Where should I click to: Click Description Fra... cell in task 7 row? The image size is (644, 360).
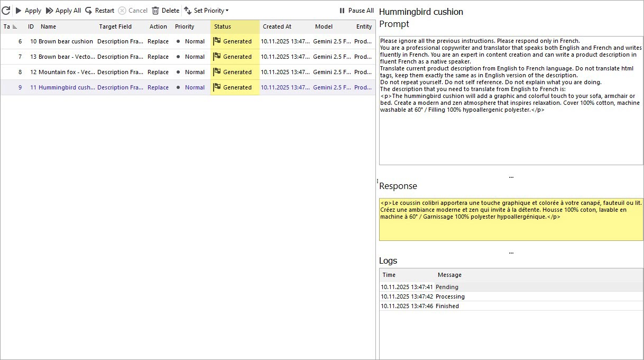pos(120,57)
